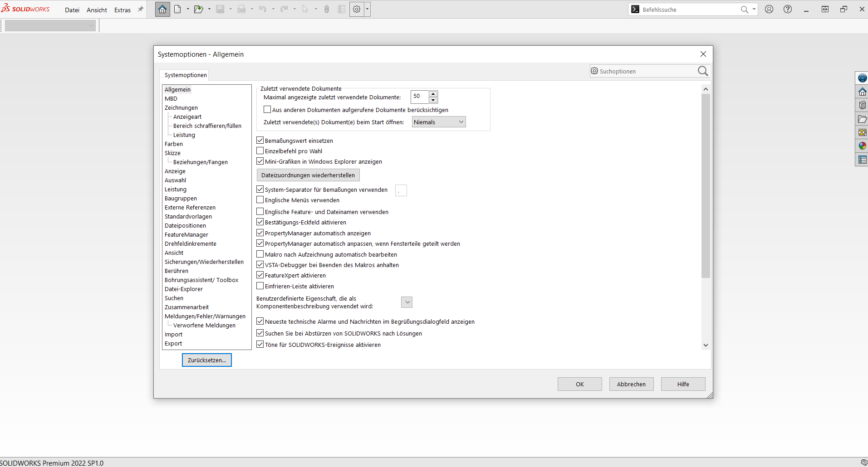Click the Hilfe button
Image resolution: width=868 pixels, height=467 pixels.
683,384
